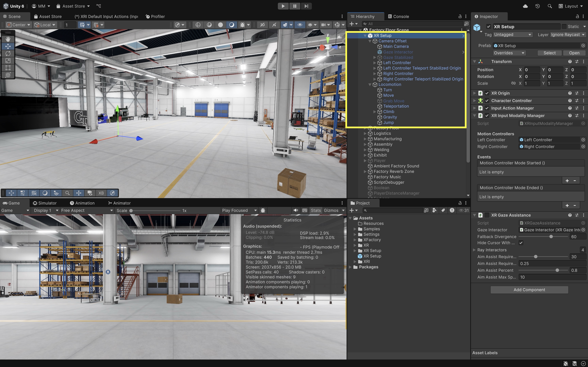Screen dimensions: 588x367
Task: Open the Undo History icon
Action: click(x=537, y=6)
